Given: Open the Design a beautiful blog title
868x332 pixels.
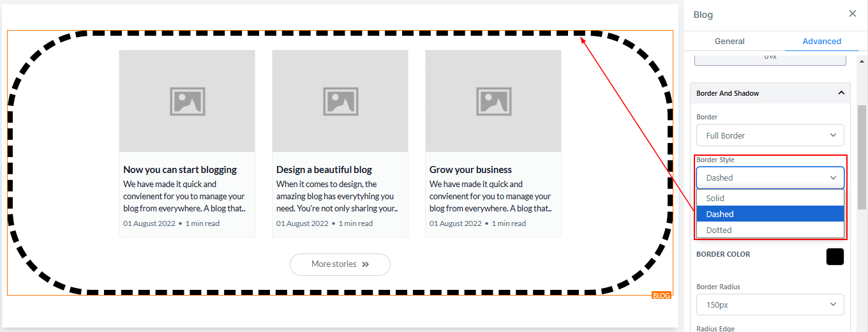Looking at the screenshot, I should [324, 170].
